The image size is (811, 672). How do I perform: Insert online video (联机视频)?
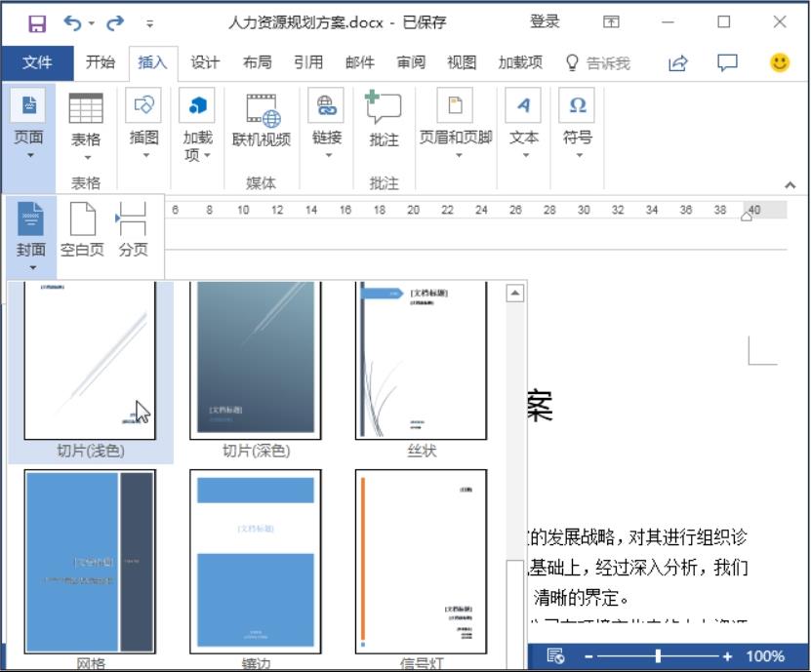(x=261, y=123)
